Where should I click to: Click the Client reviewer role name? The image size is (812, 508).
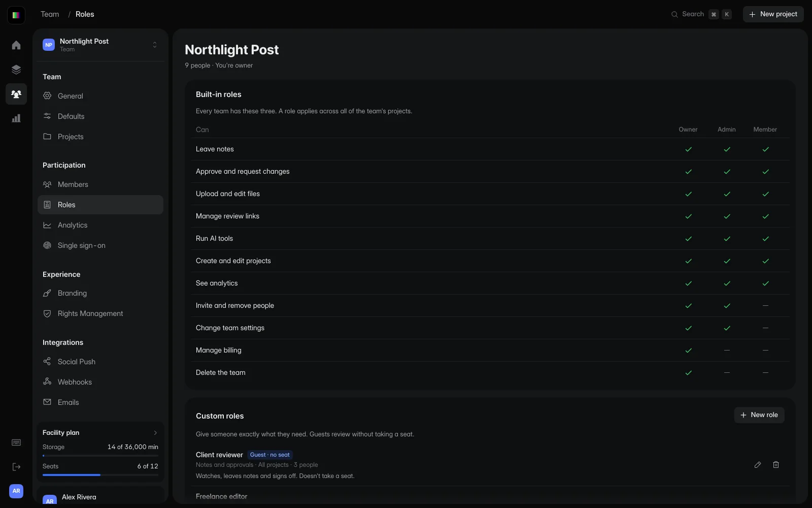[219, 455]
